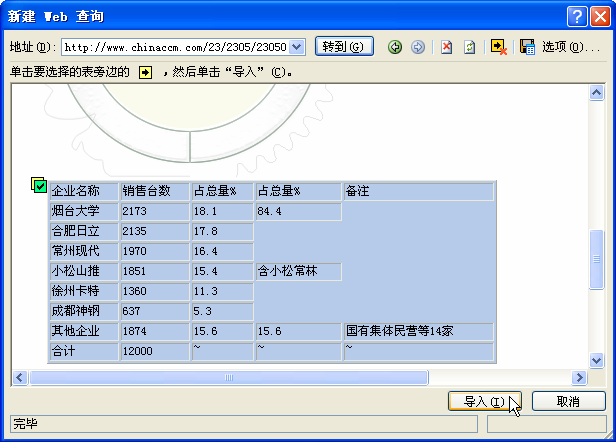Click the 烟台大学 table cell
The height and width of the screenshot is (442, 616).
83,211
